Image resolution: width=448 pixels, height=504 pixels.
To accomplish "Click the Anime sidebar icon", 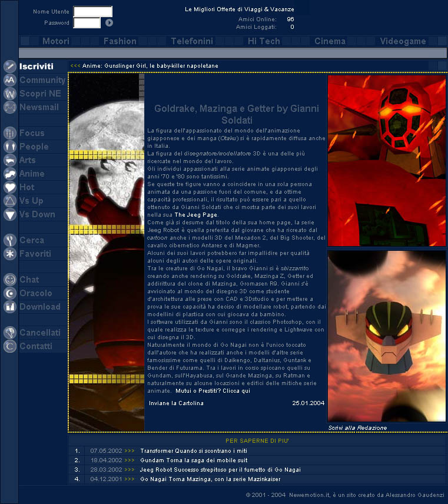I will tap(10, 174).
